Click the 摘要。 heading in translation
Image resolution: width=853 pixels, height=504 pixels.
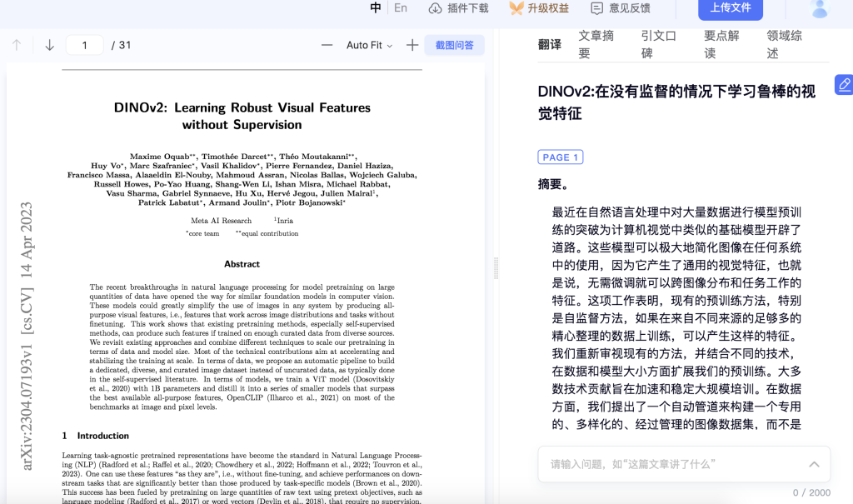pos(553,184)
